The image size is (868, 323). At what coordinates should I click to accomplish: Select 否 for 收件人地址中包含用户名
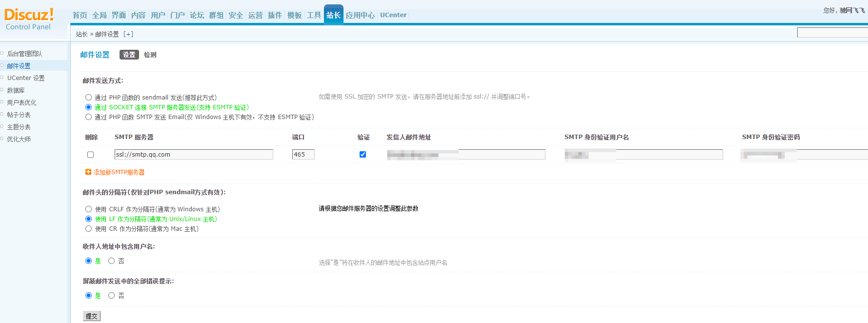click(111, 261)
